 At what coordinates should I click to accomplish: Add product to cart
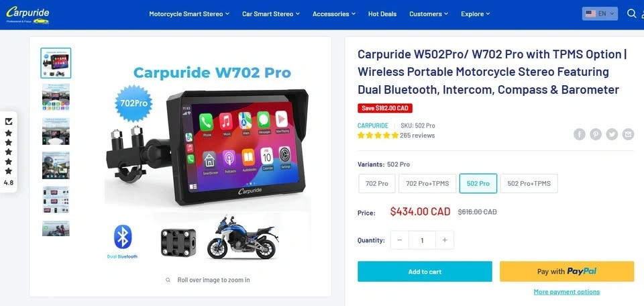(x=425, y=272)
